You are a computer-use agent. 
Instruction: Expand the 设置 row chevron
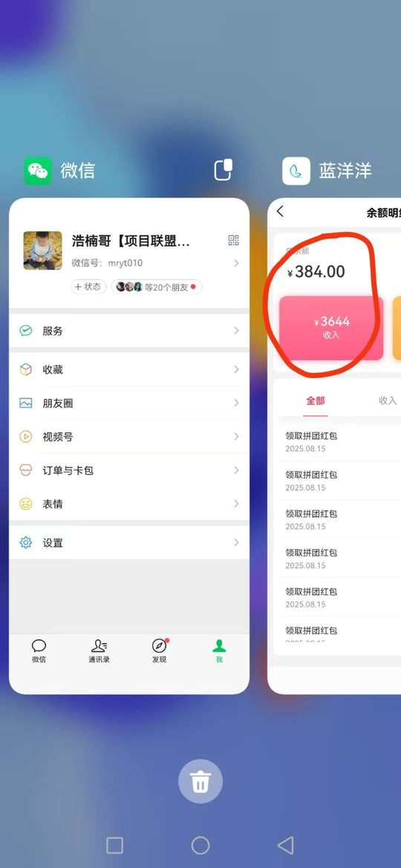click(x=236, y=542)
